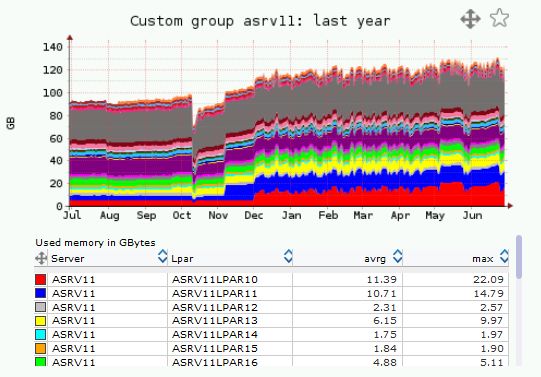Click average value 1.84
This screenshot has height=377, width=541.
click(385, 348)
